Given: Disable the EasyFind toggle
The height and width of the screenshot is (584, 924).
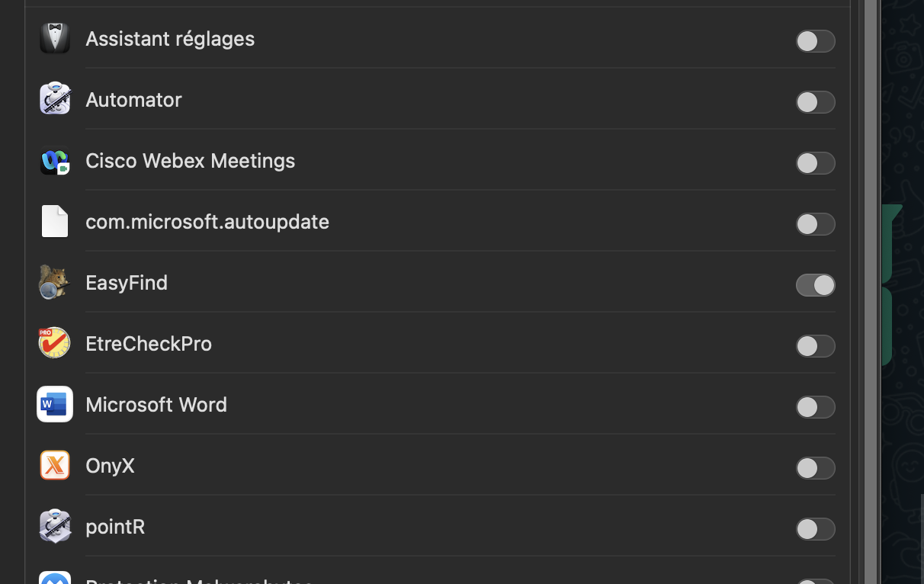Looking at the screenshot, I should click(x=815, y=285).
